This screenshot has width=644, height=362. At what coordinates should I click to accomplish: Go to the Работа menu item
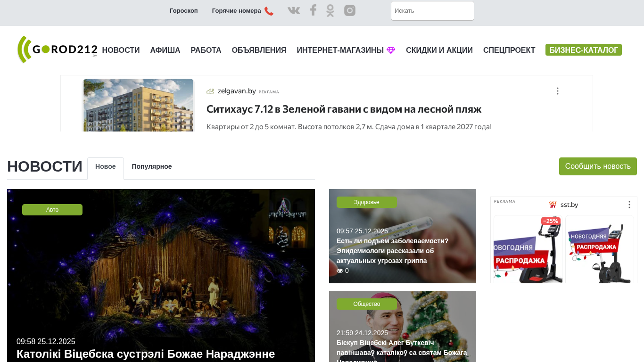coord(206,50)
